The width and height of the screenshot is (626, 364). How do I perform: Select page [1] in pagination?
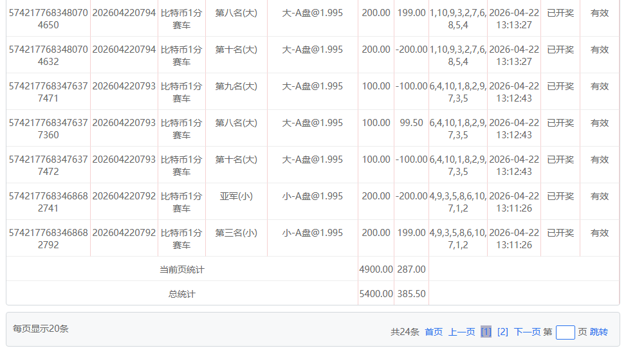click(486, 332)
